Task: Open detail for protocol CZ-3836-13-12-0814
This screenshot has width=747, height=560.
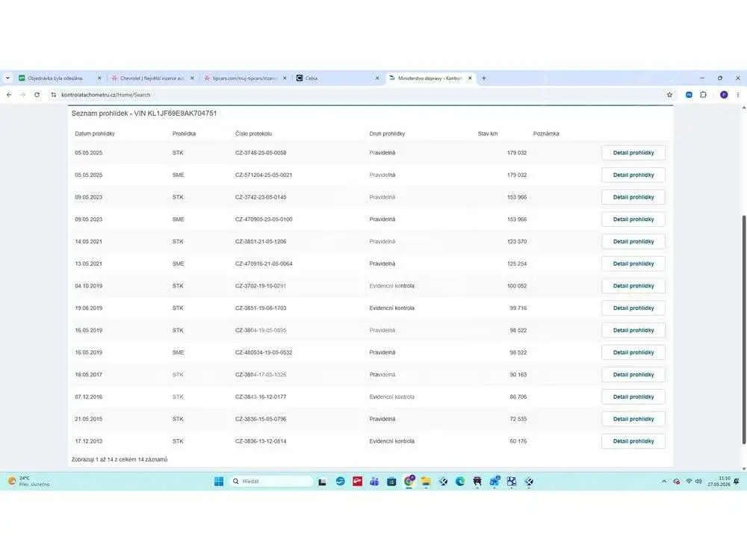Action: pyautogui.click(x=633, y=441)
